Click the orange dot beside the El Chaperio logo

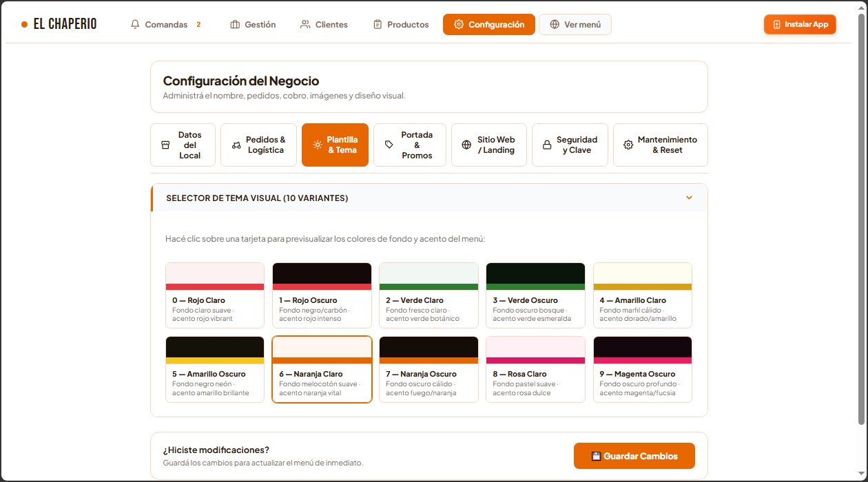click(x=24, y=24)
